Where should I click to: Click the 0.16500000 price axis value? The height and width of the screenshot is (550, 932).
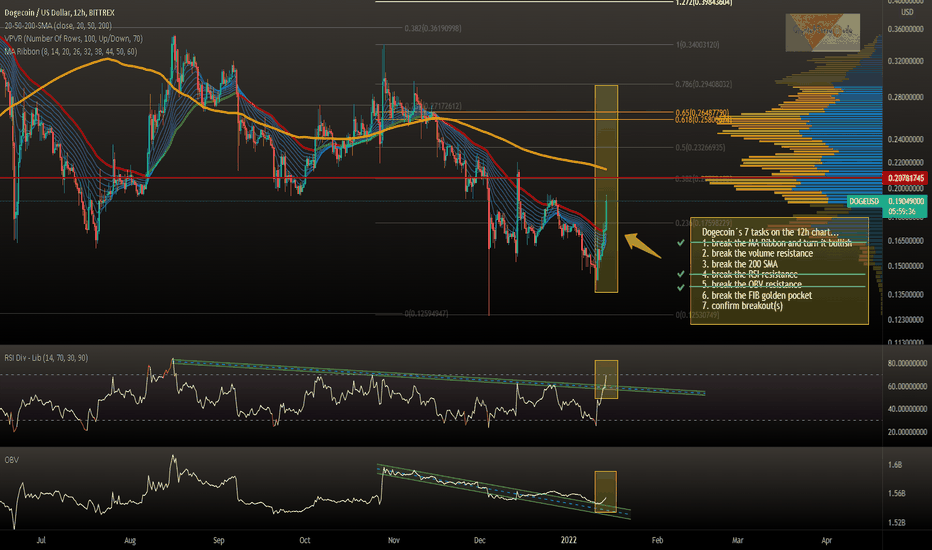(906, 241)
